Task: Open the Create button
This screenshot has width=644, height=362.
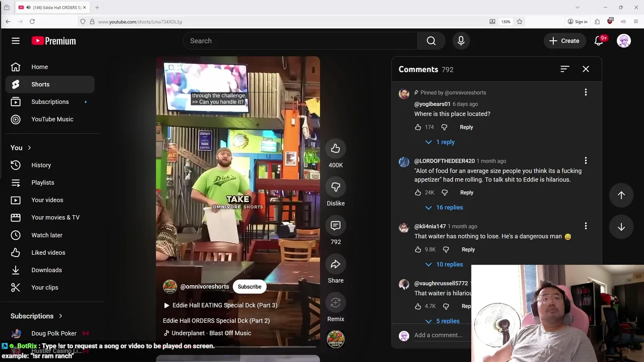Action: pos(565,41)
